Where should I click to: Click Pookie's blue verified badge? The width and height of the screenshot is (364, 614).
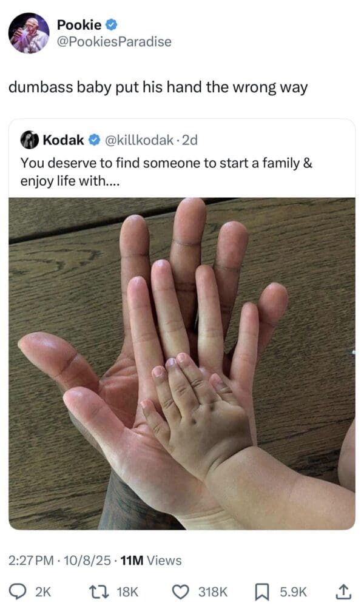112,25
